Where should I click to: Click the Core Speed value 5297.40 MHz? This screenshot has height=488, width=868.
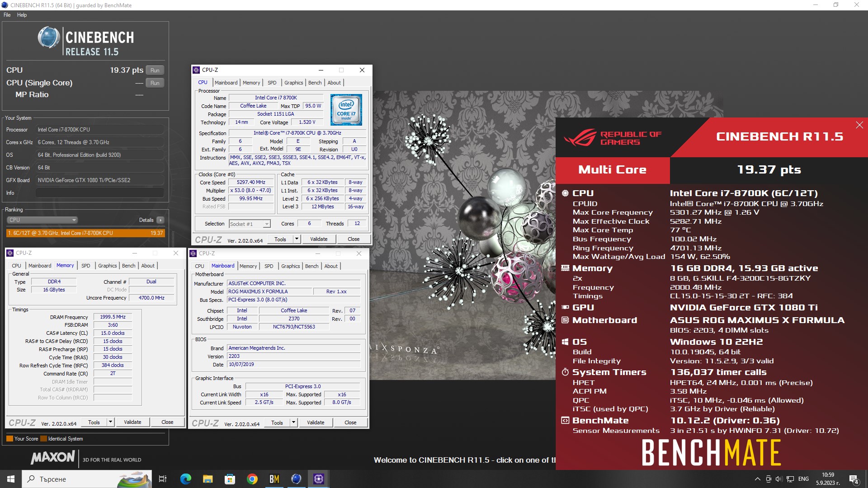251,183
